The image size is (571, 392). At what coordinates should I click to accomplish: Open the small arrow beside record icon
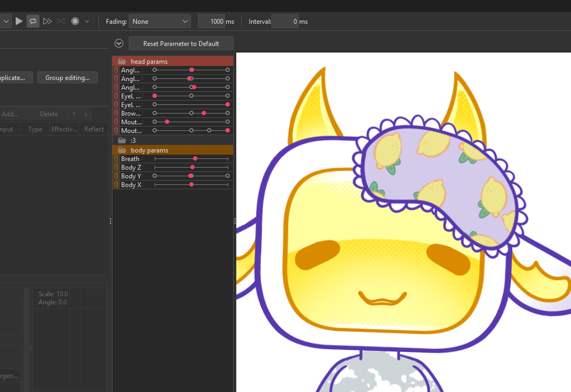(x=87, y=22)
